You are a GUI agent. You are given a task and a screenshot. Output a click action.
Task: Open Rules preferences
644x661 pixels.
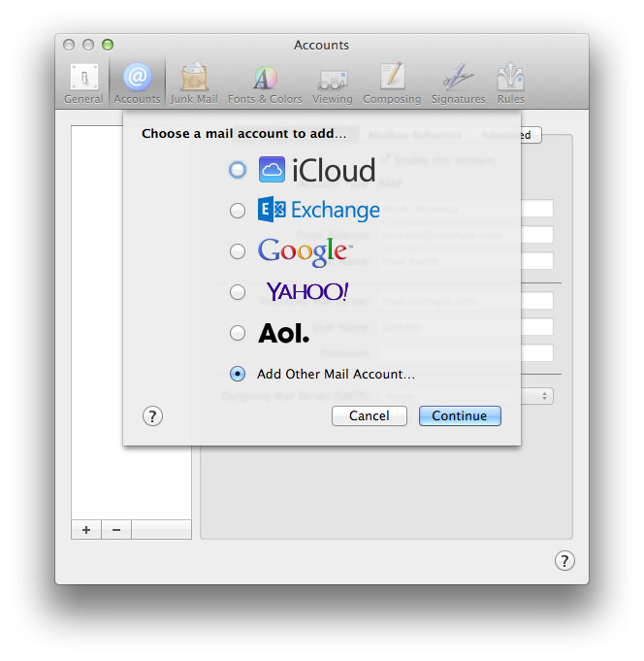[510, 83]
